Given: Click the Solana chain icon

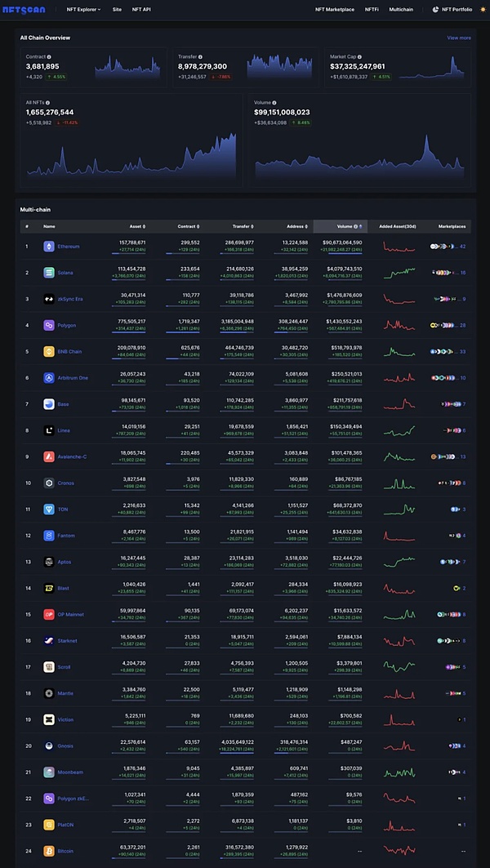Looking at the screenshot, I should [49, 273].
